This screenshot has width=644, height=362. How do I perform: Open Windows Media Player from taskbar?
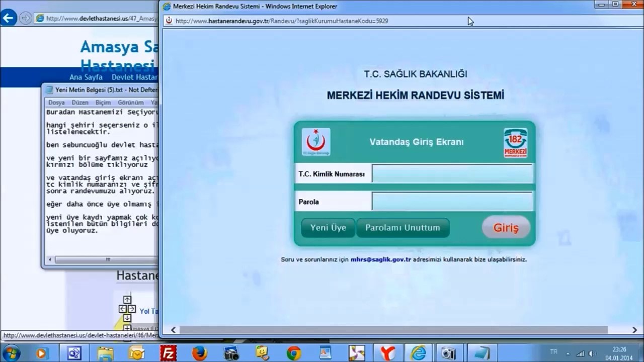tap(42, 353)
